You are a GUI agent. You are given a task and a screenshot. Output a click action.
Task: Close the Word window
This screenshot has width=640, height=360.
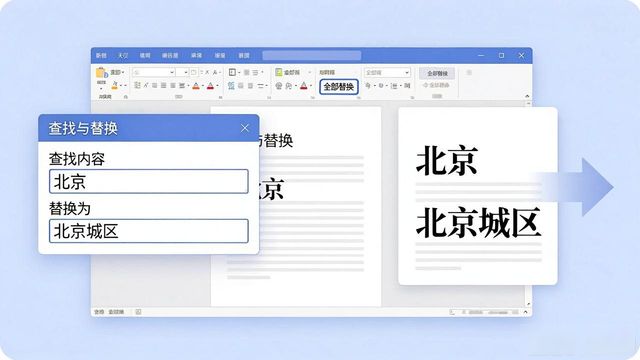click(x=521, y=56)
